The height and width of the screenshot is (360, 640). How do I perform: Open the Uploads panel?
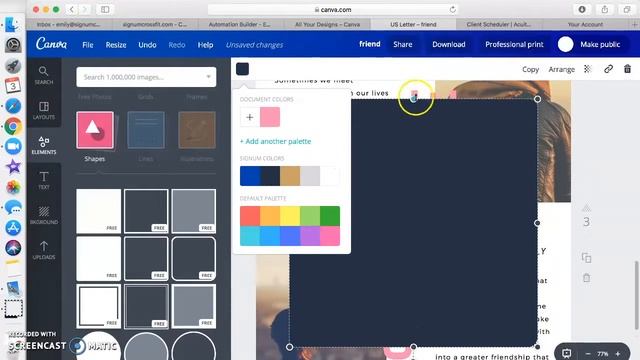pyautogui.click(x=44, y=250)
